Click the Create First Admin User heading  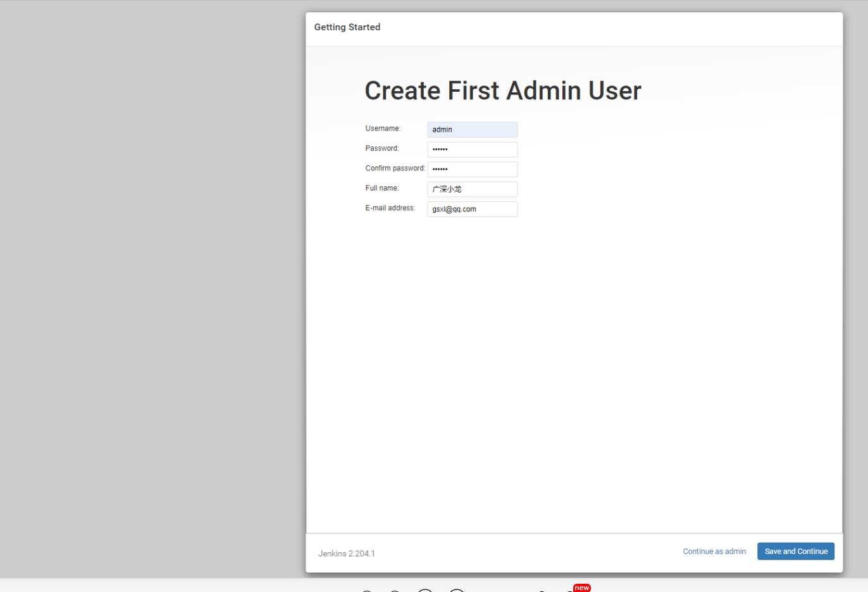click(x=503, y=91)
